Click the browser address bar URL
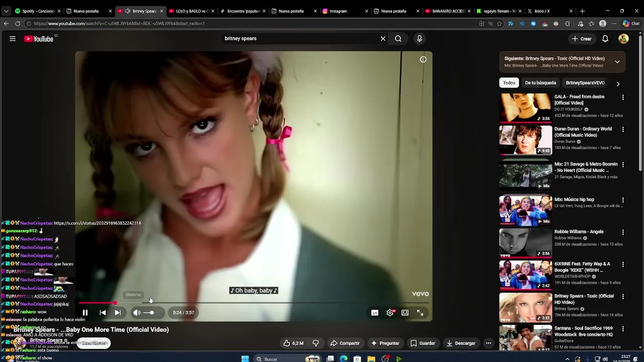This screenshot has height=362, width=644. (119, 24)
